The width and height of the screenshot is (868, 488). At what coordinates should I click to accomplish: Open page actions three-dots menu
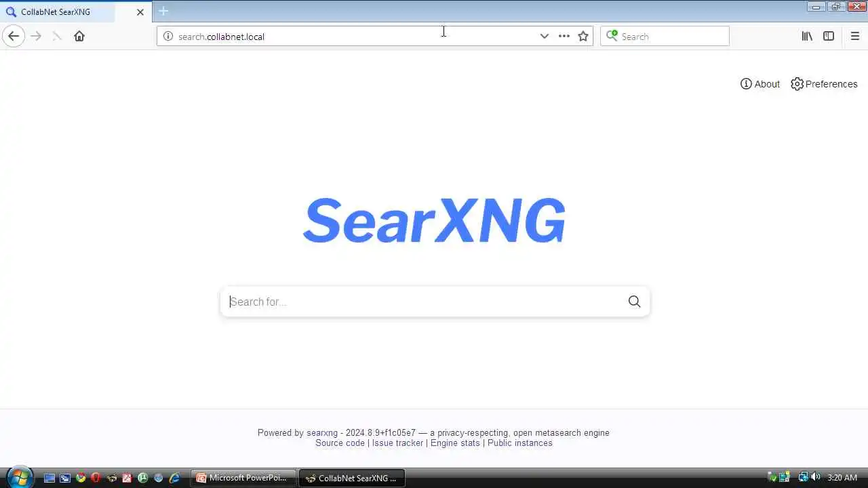pyautogui.click(x=564, y=36)
